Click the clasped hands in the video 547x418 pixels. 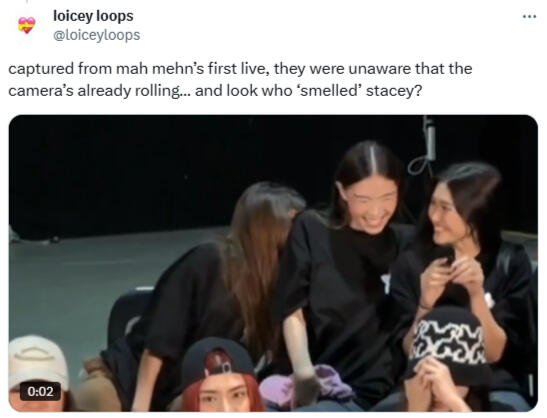[x=451, y=275]
